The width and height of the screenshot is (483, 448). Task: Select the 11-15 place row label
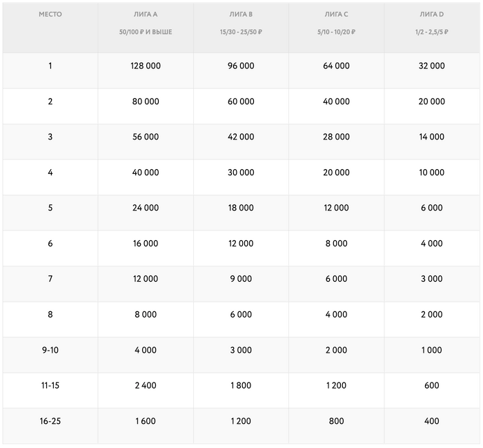(50, 386)
